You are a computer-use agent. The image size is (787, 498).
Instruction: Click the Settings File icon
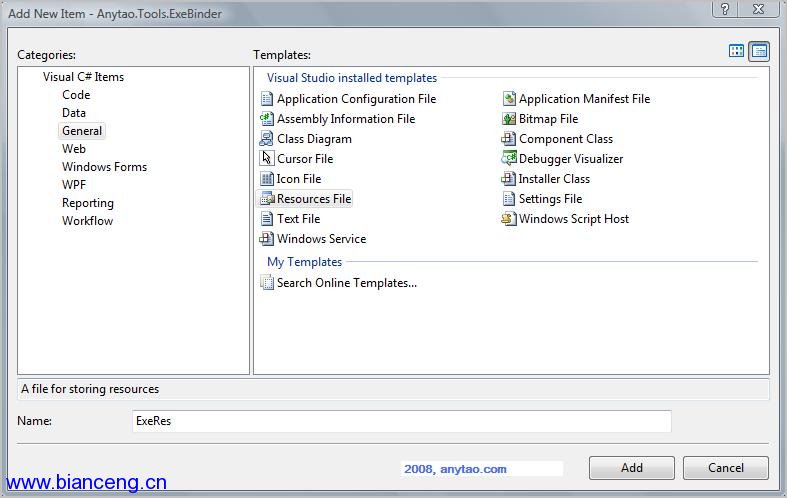point(509,199)
